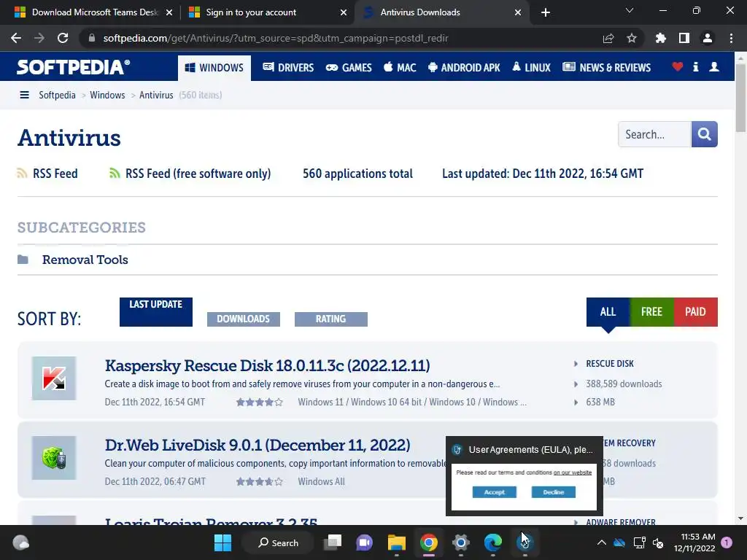
Task: Reload the Softpedia page
Action: pos(63,38)
